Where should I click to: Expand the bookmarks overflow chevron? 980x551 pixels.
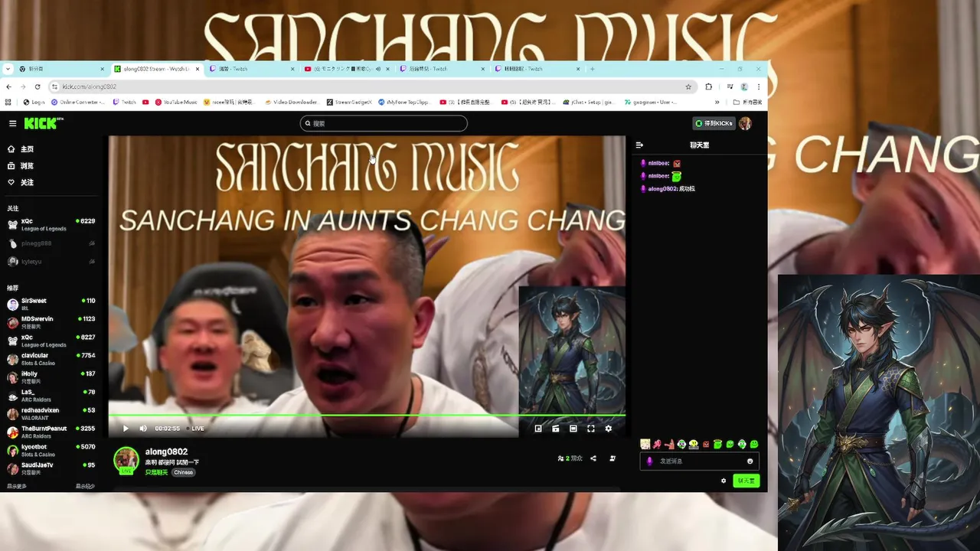[717, 102]
